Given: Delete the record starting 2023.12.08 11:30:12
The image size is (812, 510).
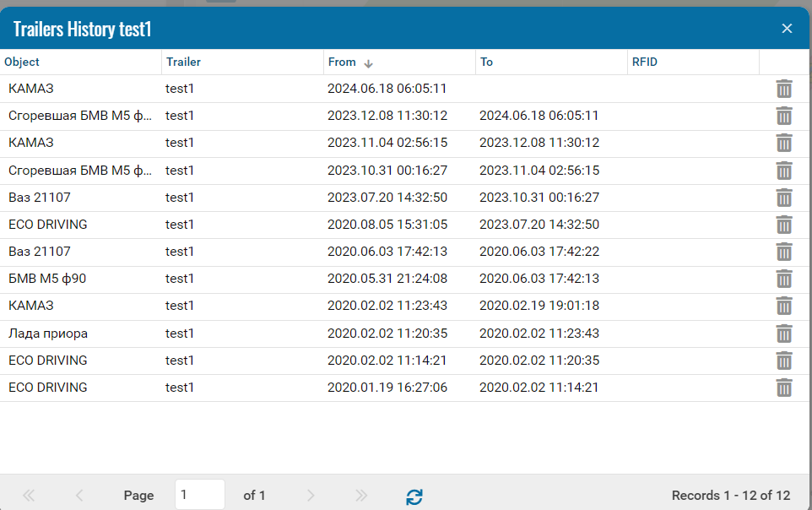Looking at the screenshot, I should click(784, 116).
